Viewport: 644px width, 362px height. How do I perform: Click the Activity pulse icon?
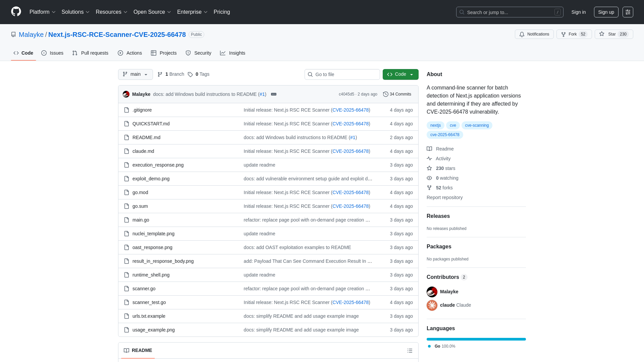coord(429,158)
